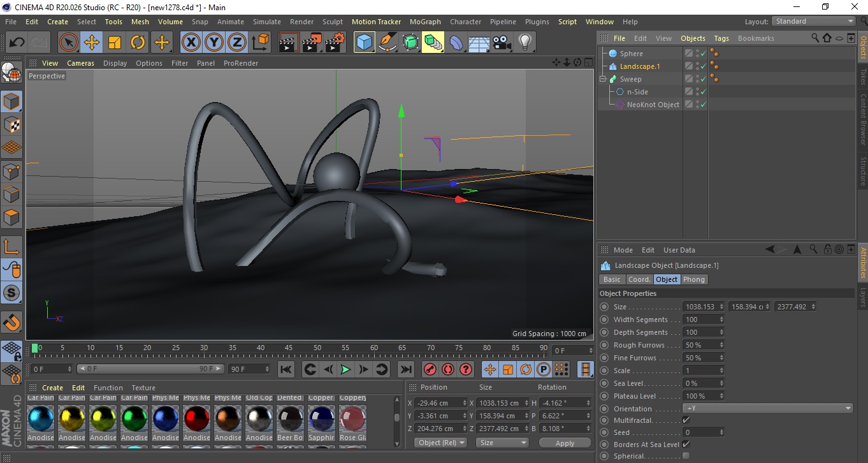Switch to Polygons mode in left sidebar
868x463 pixels.
(x=11, y=217)
